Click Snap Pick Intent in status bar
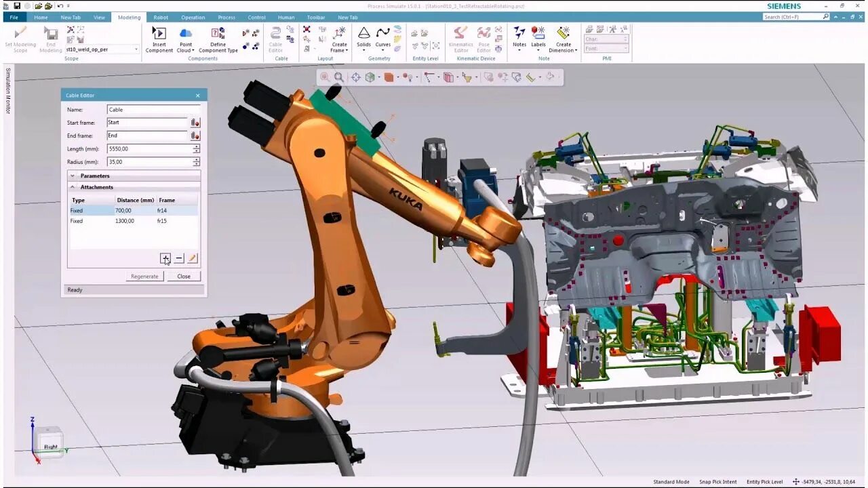Screen dimensions: 868x488 point(717,482)
